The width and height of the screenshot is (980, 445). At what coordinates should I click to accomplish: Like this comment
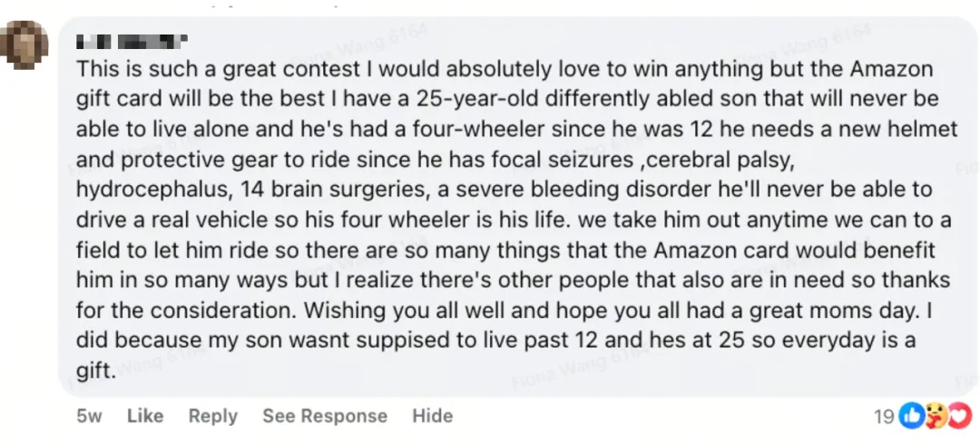[x=145, y=416]
